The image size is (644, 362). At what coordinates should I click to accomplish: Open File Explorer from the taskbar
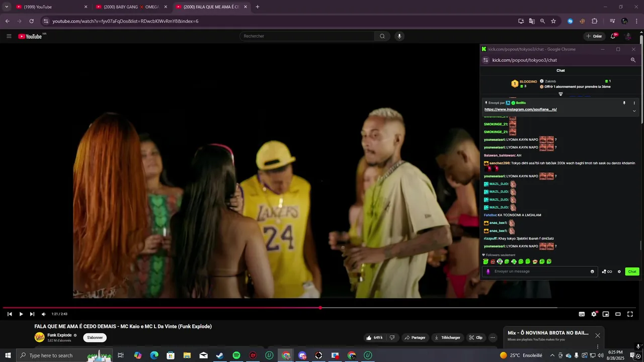click(x=187, y=355)
